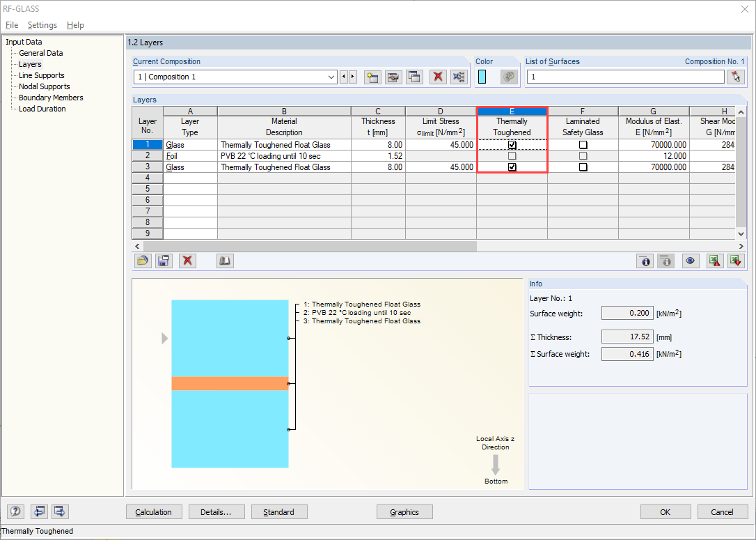
Task: Click the Graphics button
Action: 404,512
